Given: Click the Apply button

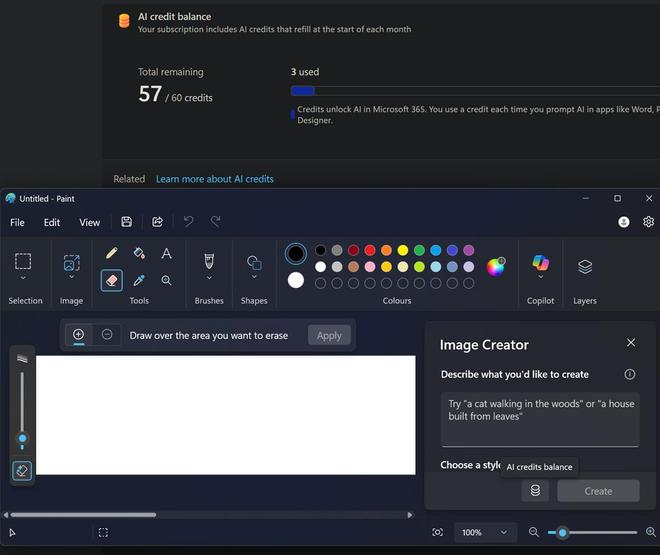Looking at the screenshot, I should pyautogui.click(x=329, y=335).
